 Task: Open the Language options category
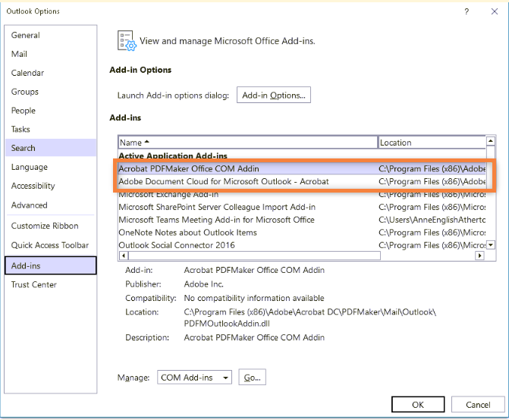51,167
